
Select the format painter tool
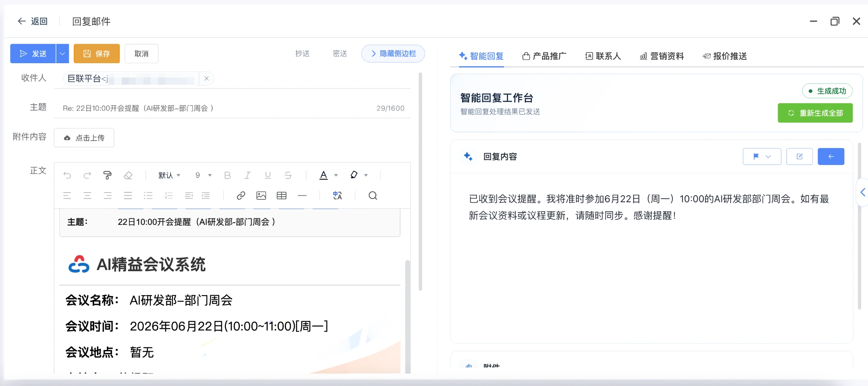point(108,175)
